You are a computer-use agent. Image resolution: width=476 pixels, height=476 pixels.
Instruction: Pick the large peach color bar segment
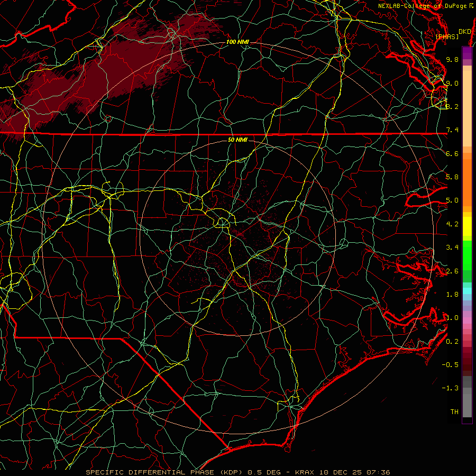click(x=467, y=108)
